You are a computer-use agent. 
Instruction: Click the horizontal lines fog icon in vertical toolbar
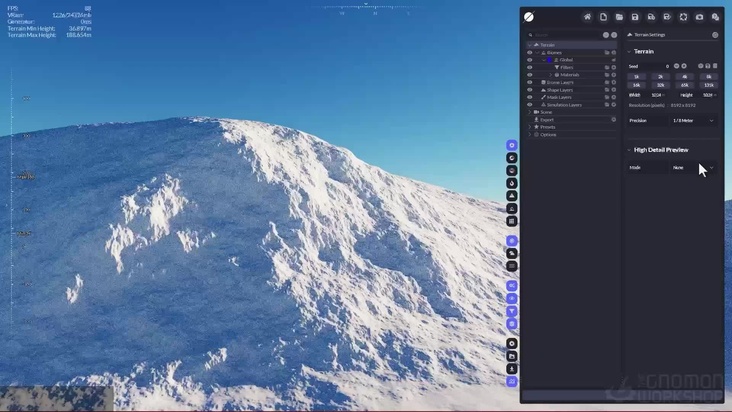pos(512,266)
